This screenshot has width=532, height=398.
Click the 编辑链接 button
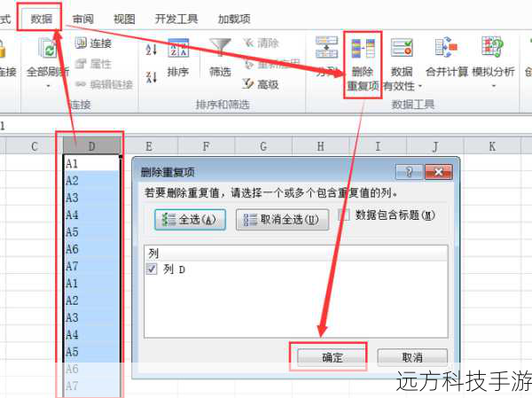point(104,84)
